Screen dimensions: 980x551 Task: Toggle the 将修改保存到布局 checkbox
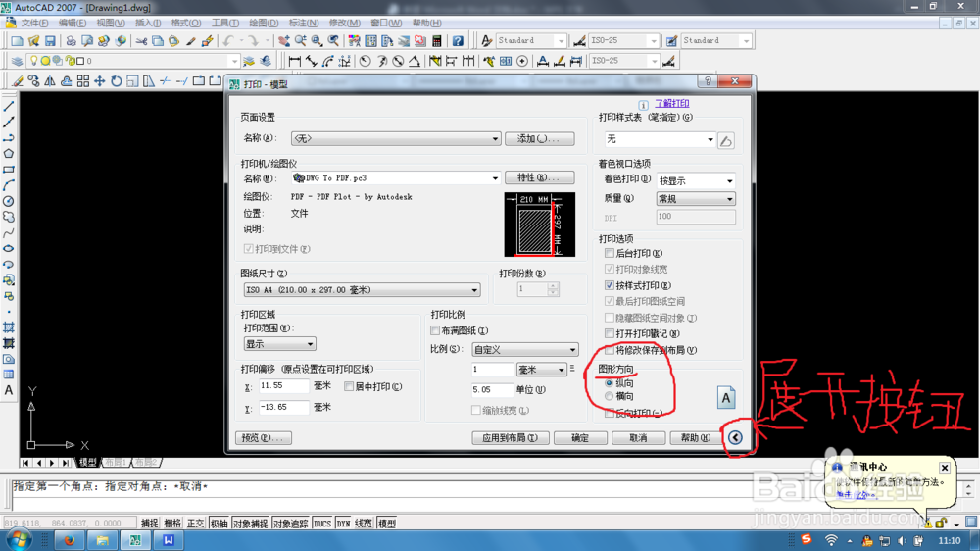[610, 350]
